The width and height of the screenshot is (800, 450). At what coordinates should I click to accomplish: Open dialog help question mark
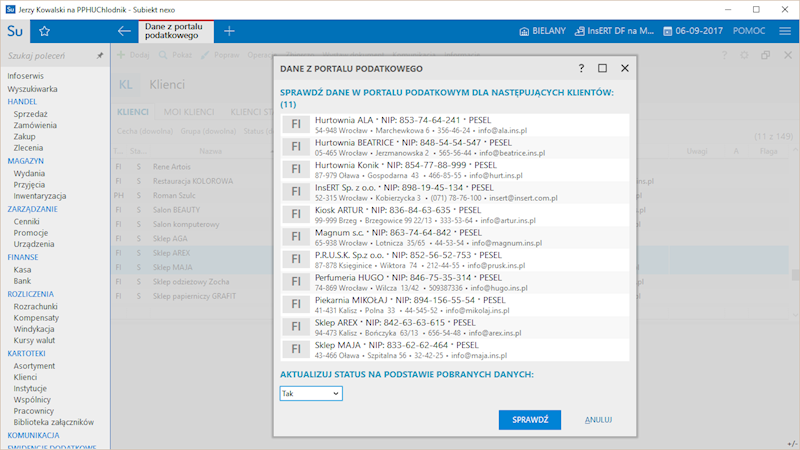(581, 68)
